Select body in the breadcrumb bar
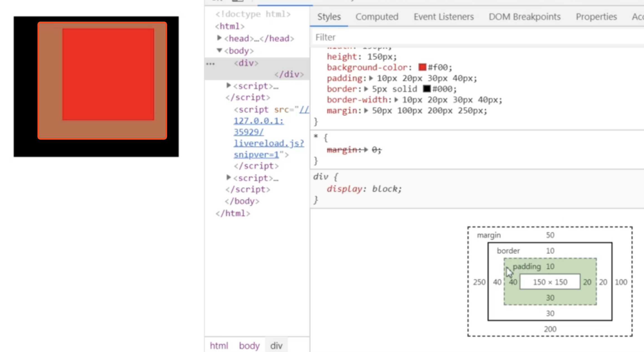Viewport: 644px width, 352px height. coord(249,346)
